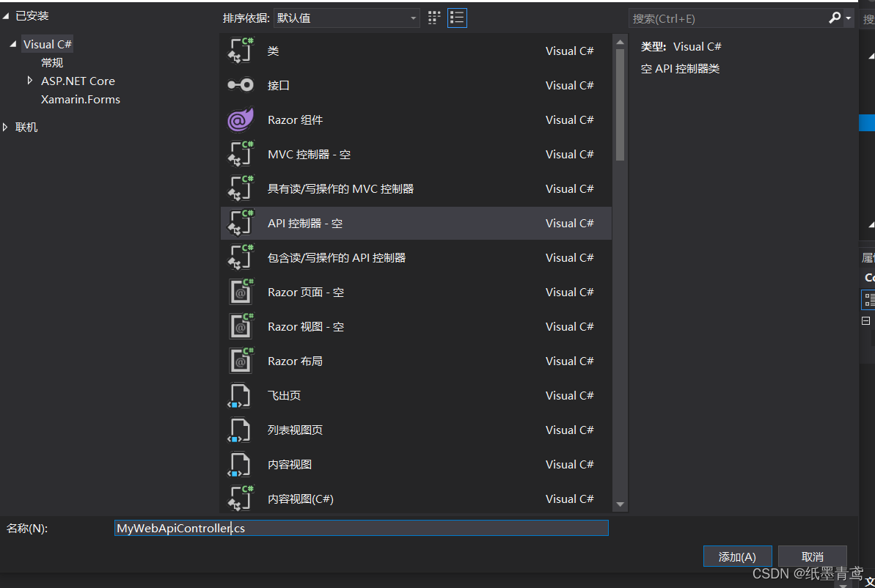Collapse the Visual C# tree node

pyautogui.click(x=12, y=44)
